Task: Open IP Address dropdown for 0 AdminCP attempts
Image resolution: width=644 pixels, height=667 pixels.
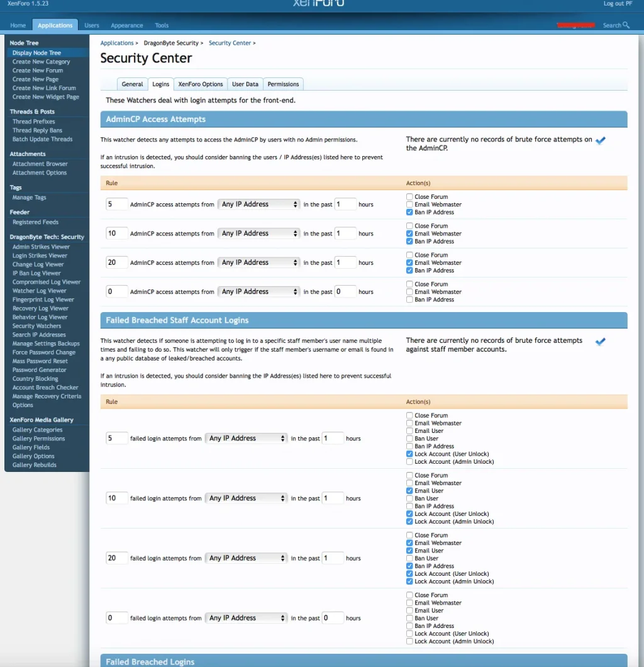Action: click(x=258, y=291)
